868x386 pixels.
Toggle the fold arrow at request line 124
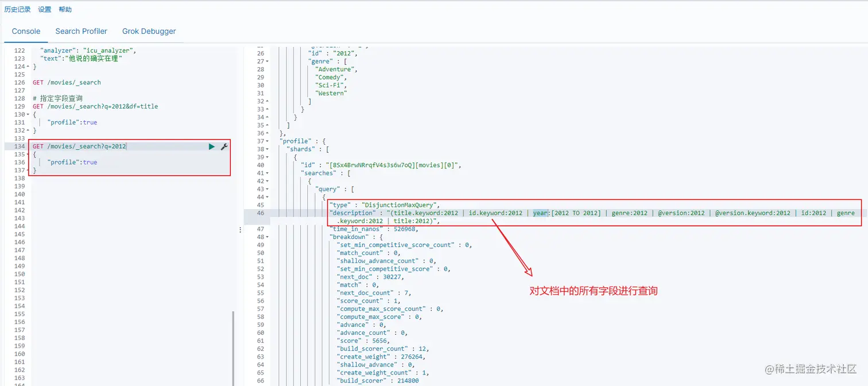28,67
